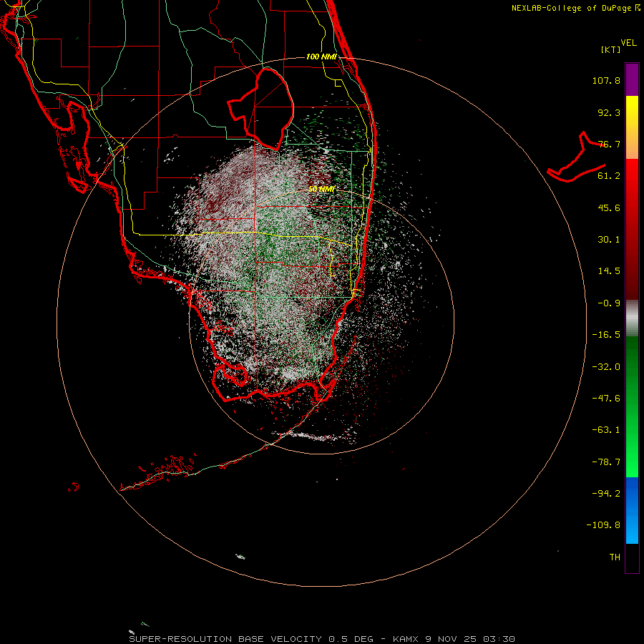This screenshot has height=644, width=644.
Task: Click the 100 NMI range ring label
Action: 321,57
